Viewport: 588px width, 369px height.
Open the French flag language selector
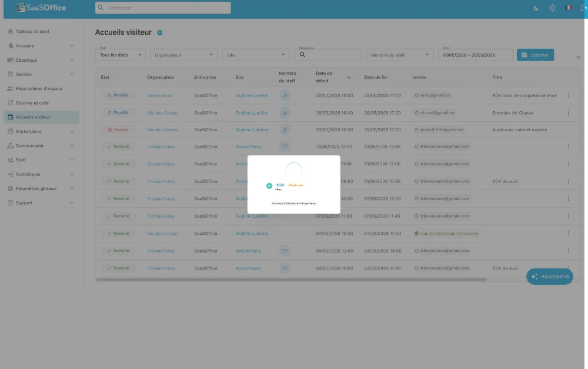click(x=569, y=8)
